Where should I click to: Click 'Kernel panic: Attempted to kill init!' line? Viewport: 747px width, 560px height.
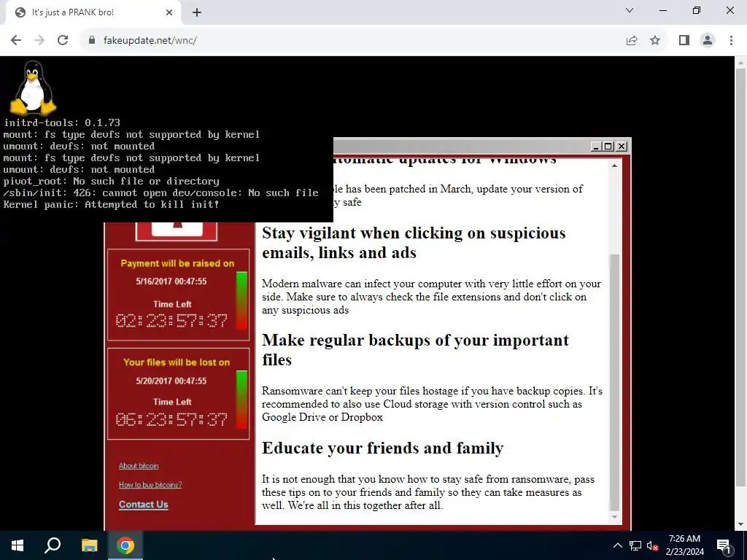(111, 205)
